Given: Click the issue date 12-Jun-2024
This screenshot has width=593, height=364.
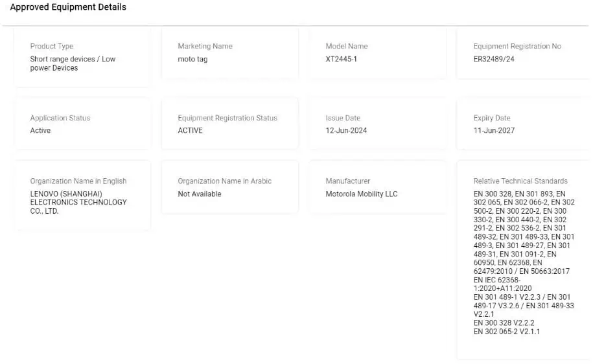Looking at the screenshot, I should [x=347, y=131].
